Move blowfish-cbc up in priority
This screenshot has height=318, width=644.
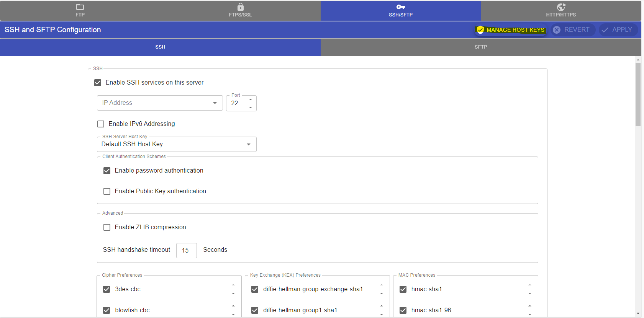pos(233,306)
